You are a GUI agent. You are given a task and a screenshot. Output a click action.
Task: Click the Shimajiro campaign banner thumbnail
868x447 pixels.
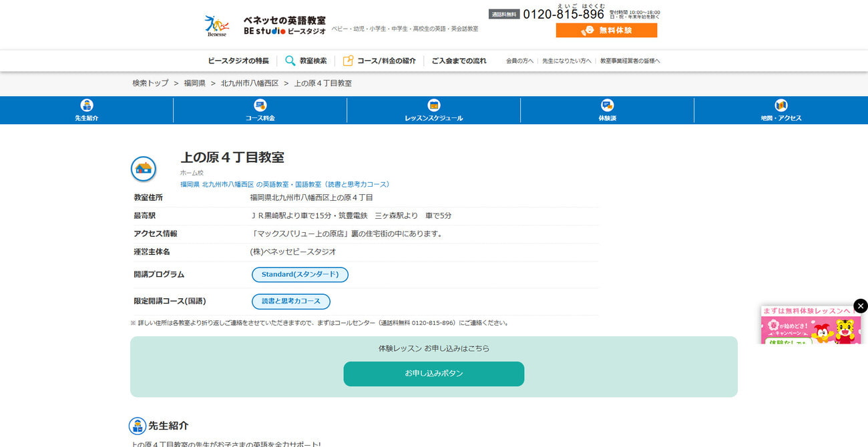coord(811,330)
